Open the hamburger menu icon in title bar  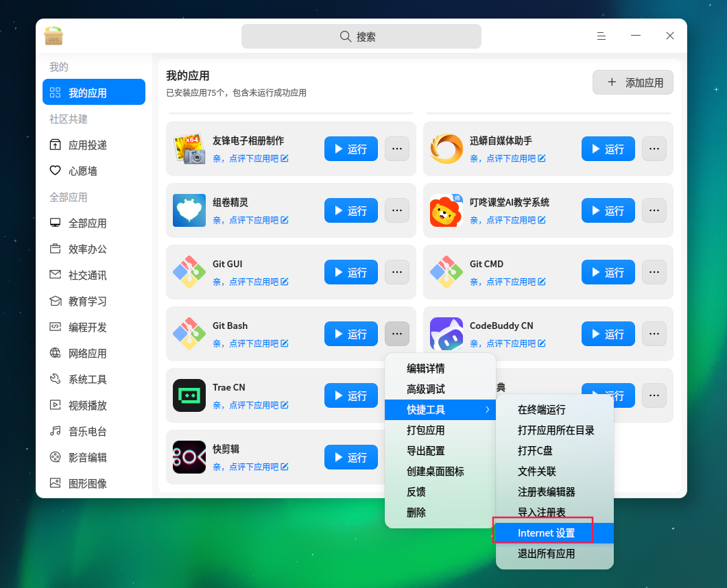[x=601, y=36]
